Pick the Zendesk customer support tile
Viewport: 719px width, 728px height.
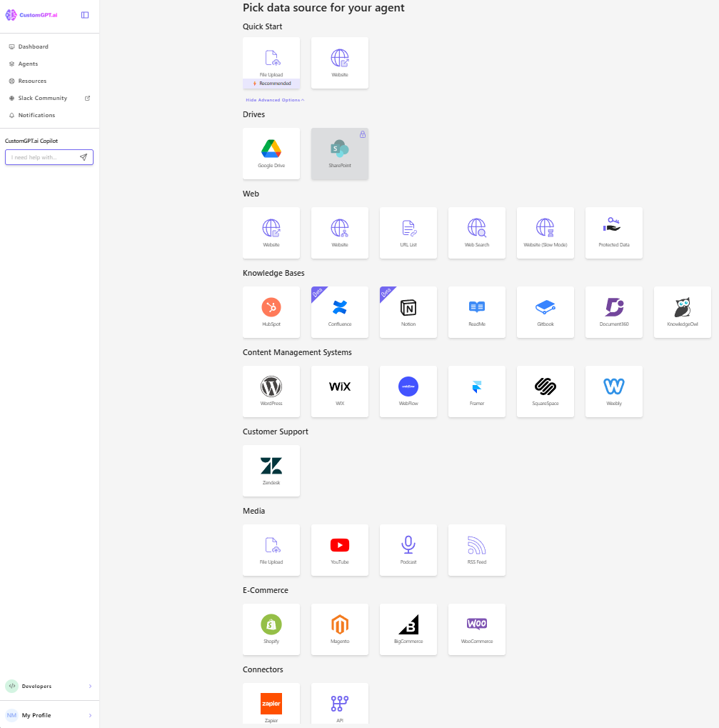pyautogui.click(x=271, y=470)
